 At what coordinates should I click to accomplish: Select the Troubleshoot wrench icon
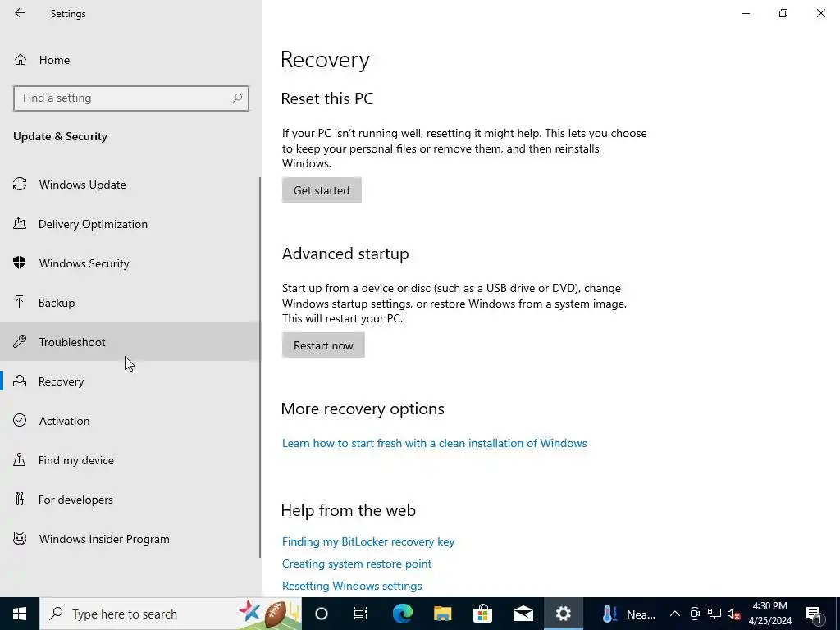click(20, 341)
